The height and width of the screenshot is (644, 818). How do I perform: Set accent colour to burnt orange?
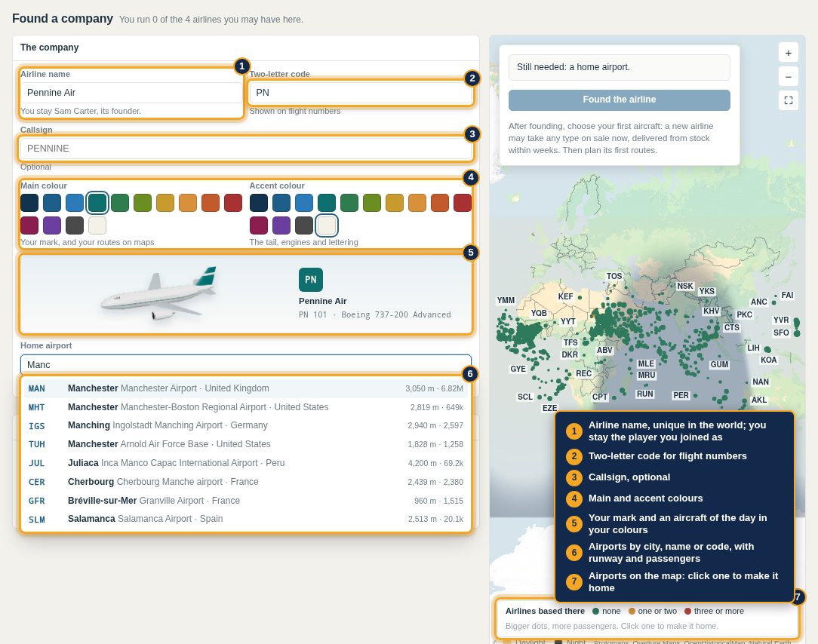point(440,203)
